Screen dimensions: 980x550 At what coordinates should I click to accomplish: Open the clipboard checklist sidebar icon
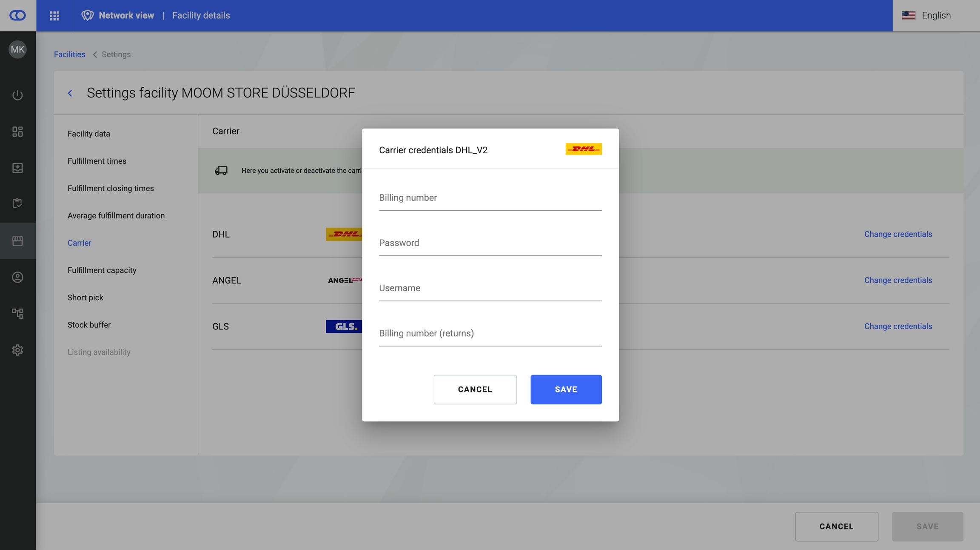click(x=17, y=203)
